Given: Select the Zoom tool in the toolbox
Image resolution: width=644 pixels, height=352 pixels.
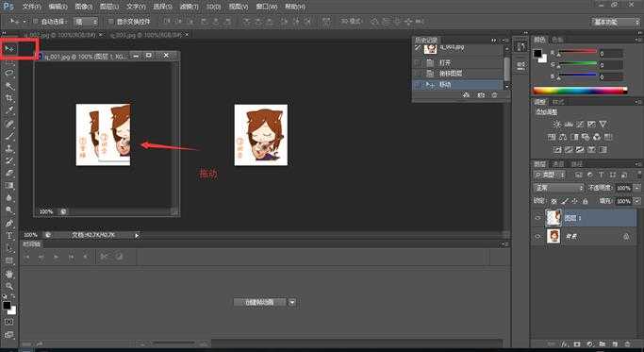Looking at the screenshot, I should 9,286.
